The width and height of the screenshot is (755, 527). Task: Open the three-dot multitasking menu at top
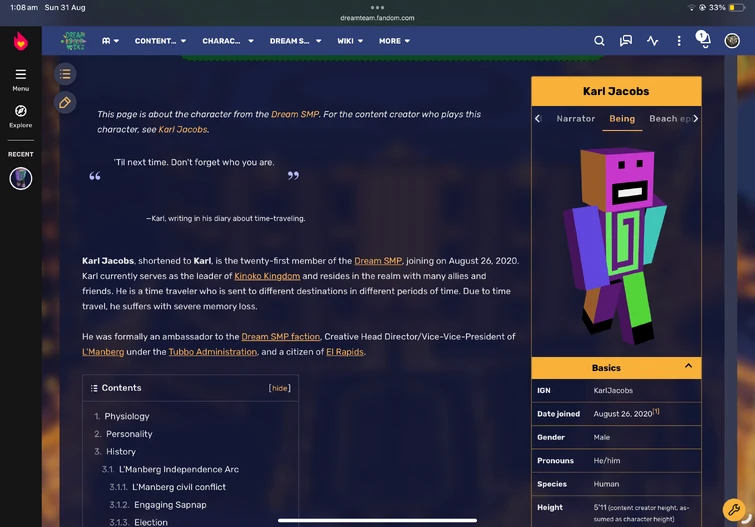(377, 7)
